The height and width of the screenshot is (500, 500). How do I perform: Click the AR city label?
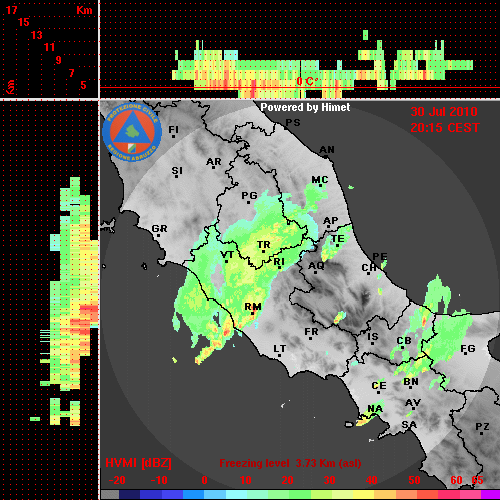point(214,162)
